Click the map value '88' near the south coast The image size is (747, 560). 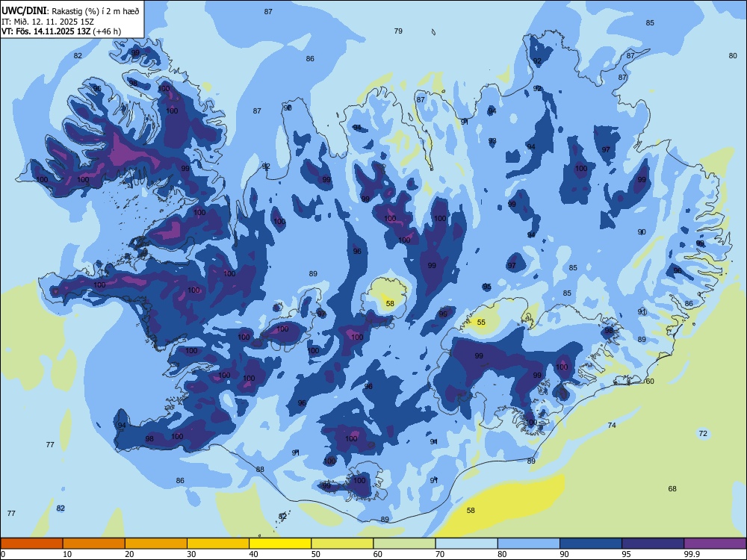pyautogui.click(x=260, y=470)
